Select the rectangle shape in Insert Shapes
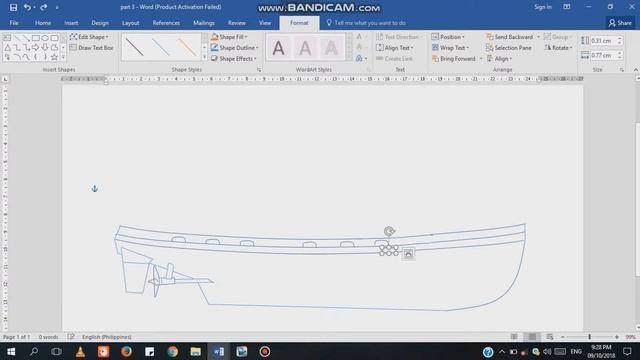 click(36, 38)
